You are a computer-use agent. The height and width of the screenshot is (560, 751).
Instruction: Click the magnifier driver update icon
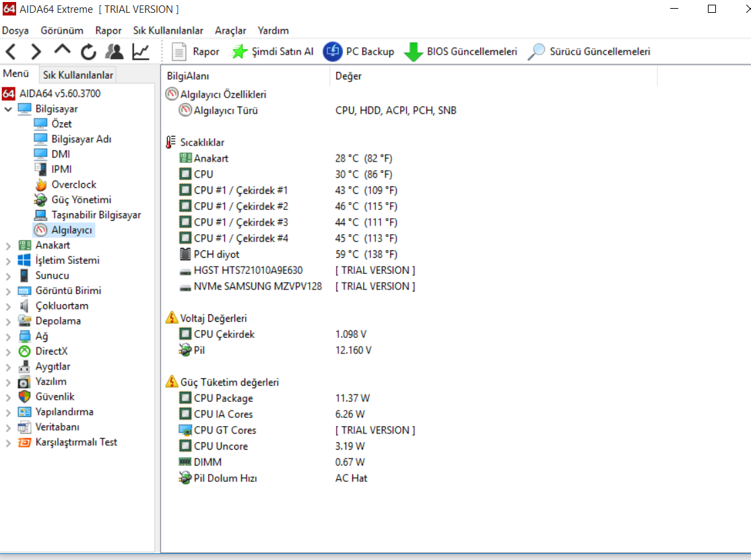pyautogui.click(x=536, y=51)
